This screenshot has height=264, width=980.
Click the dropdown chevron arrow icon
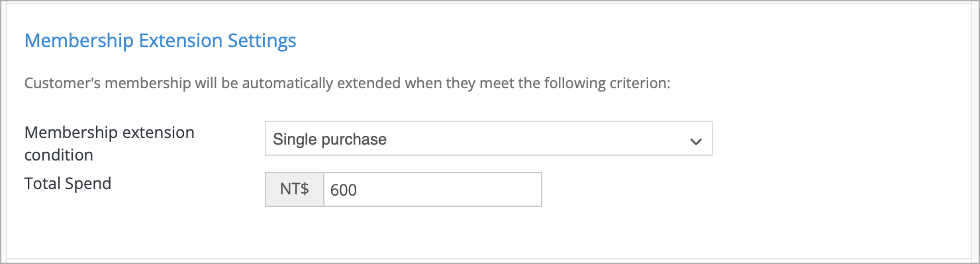(695, 141)
